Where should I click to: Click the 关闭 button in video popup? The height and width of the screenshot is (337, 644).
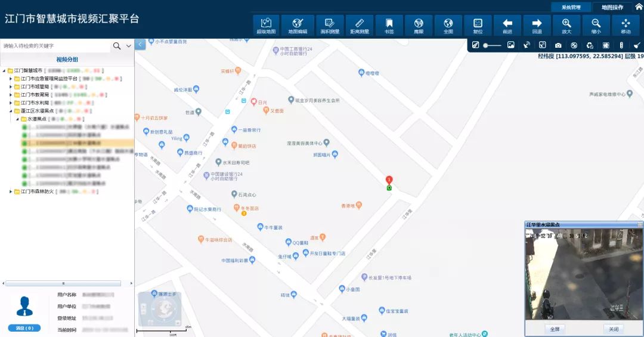pos(614,329)
